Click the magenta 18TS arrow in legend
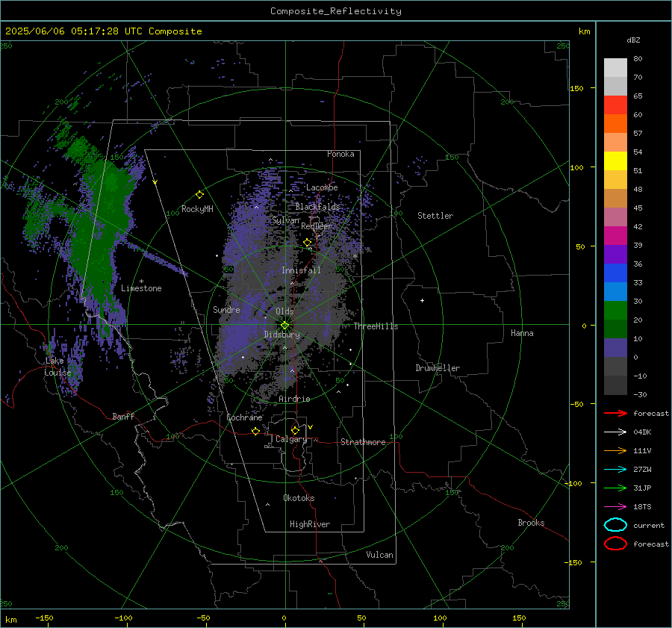672x628 pixels. [615, 507]
